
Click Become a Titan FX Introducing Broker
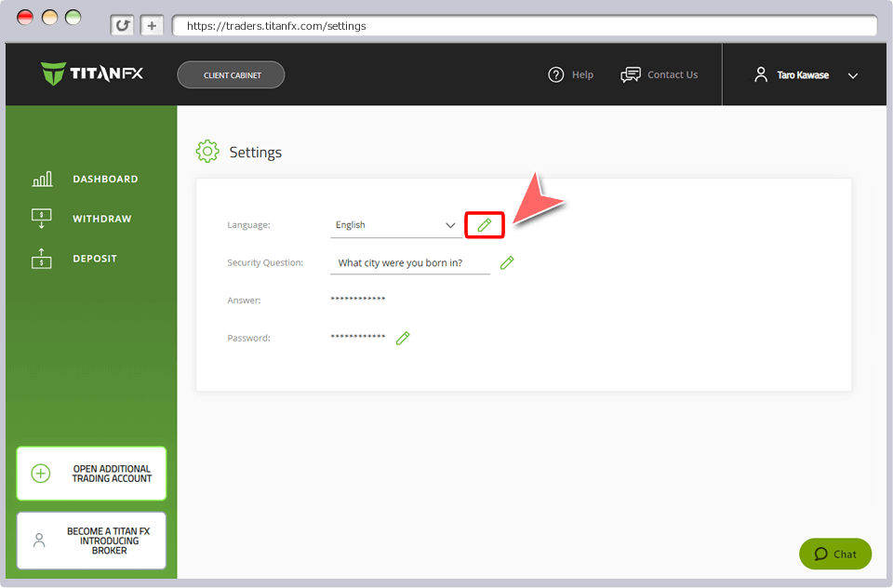(91, 541)
